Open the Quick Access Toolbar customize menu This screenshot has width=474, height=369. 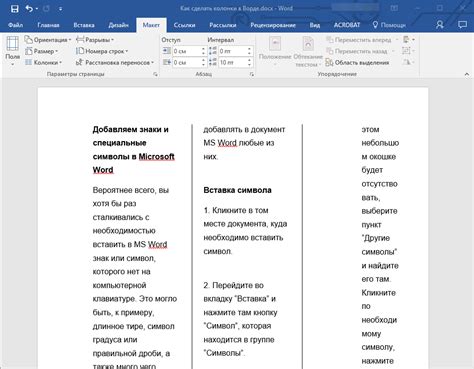(x=60, y=9)
